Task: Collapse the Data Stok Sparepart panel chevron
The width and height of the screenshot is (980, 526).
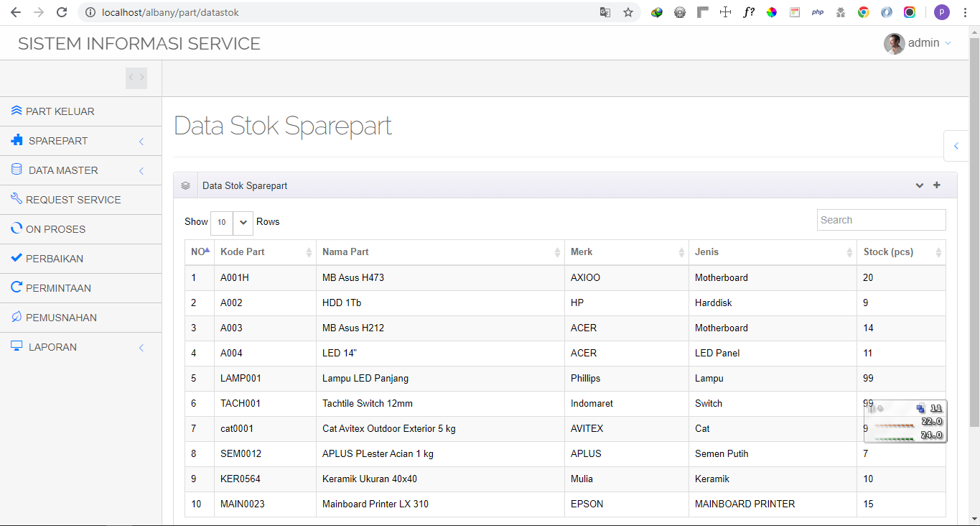Action: [919, 185]
